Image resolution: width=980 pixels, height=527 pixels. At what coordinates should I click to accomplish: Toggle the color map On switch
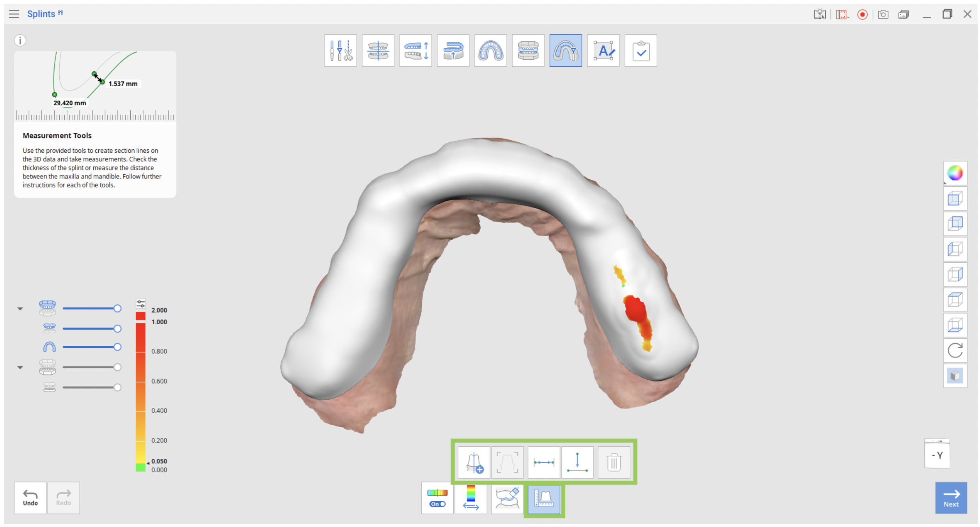[x=437, y=498]
